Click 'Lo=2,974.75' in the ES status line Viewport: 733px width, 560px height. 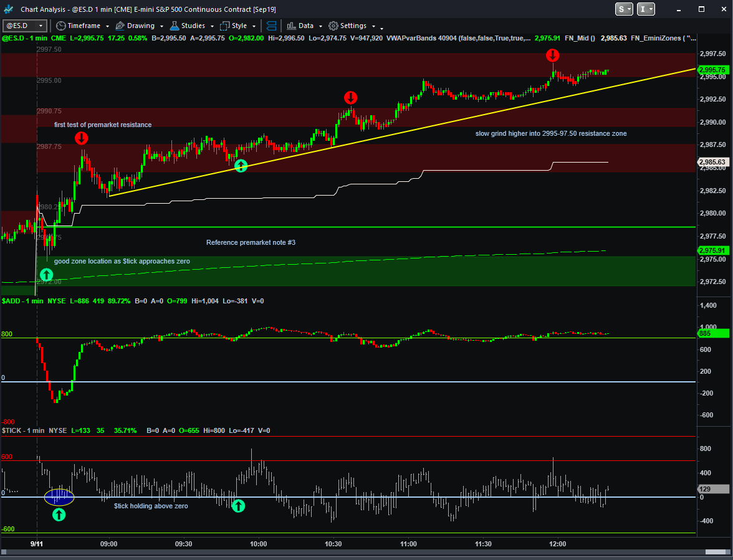coord(328,38)
